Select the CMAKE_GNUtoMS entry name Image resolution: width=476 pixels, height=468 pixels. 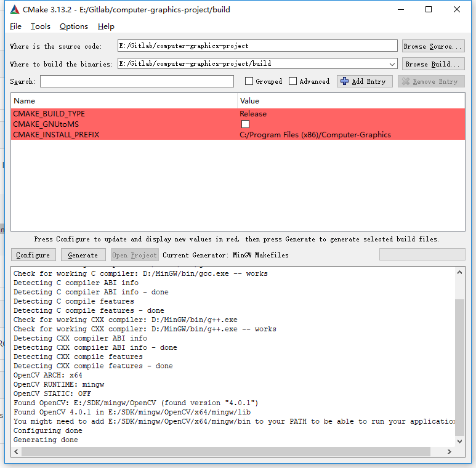[x=46, y=124]
